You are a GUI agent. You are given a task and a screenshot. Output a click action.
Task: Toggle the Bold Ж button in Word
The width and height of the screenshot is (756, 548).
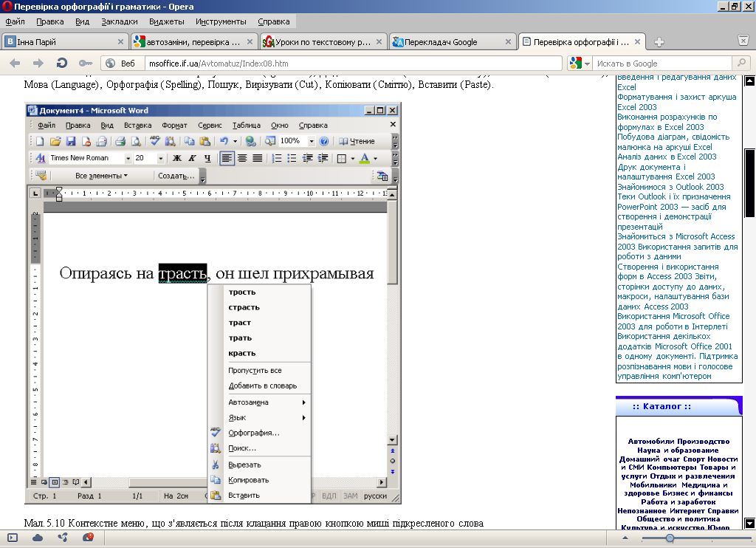(177, 158)
